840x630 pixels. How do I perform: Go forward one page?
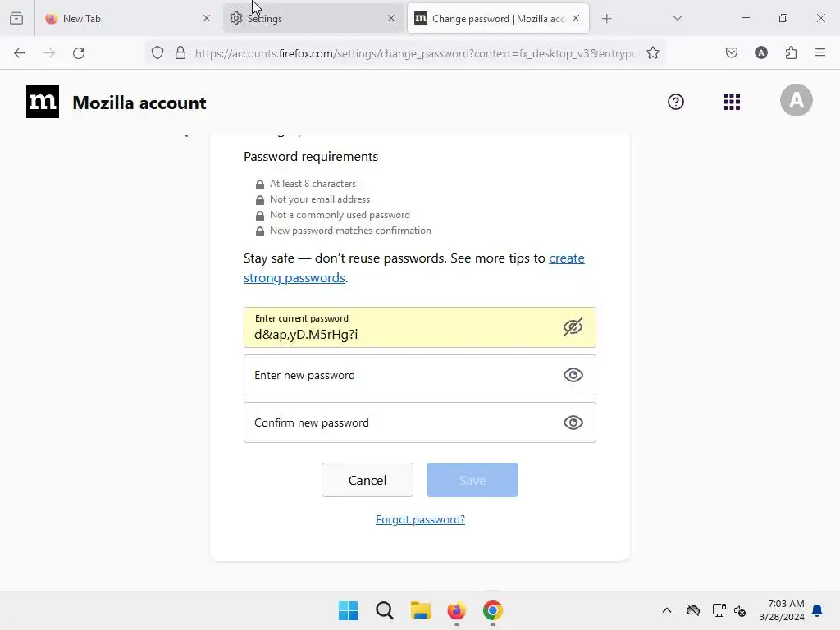point(49,53)
